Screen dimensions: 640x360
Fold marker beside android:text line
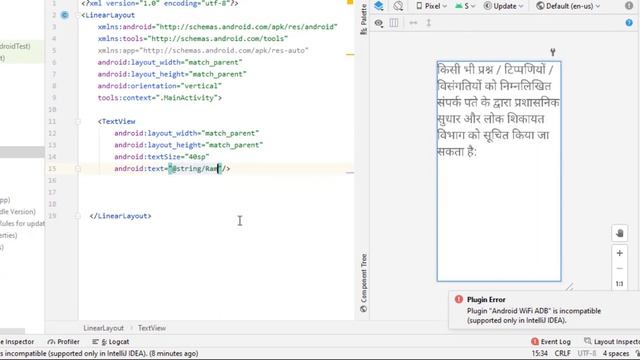pos(78,169)
